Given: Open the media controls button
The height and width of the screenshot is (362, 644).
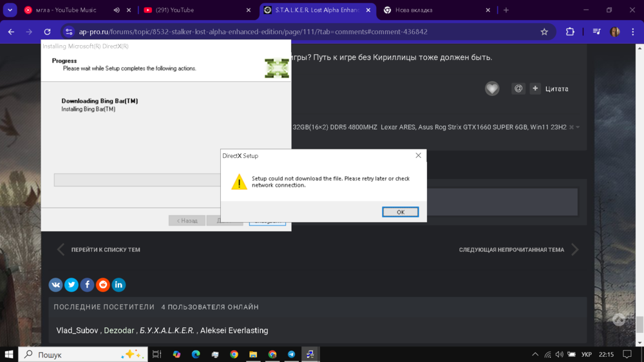Looking at the screenshot, I should [x=597, y=32].
